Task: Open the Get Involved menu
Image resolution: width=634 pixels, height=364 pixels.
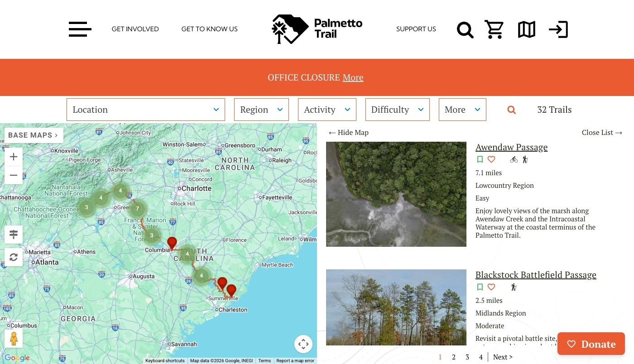Action: 135,29
